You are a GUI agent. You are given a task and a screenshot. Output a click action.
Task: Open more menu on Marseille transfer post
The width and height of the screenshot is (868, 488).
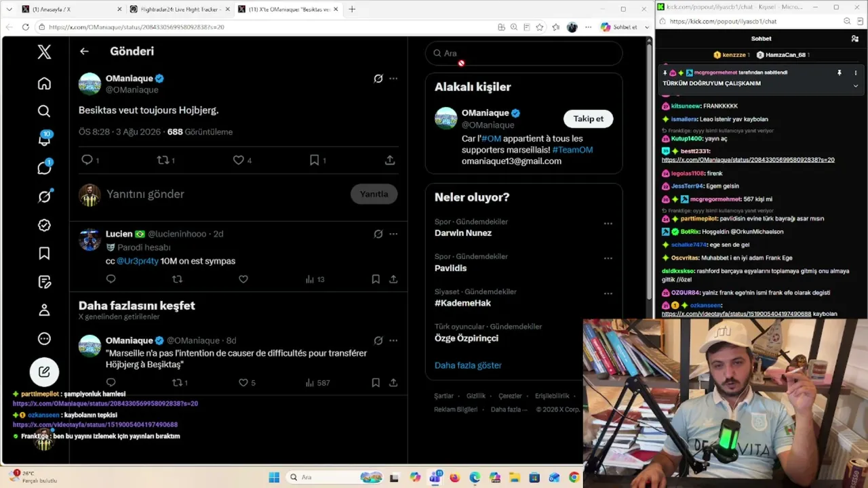pyautogui.click(x=393, y=340)
